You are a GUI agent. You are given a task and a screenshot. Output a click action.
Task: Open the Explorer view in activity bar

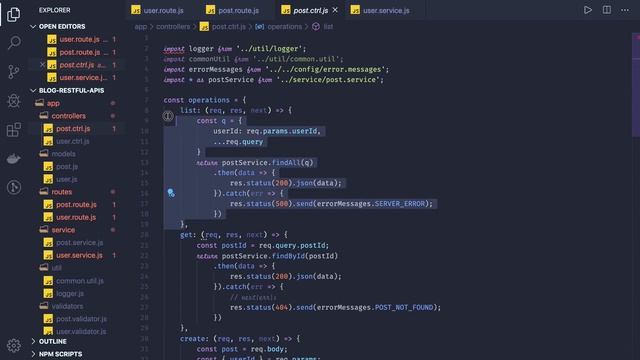[13, 15]
